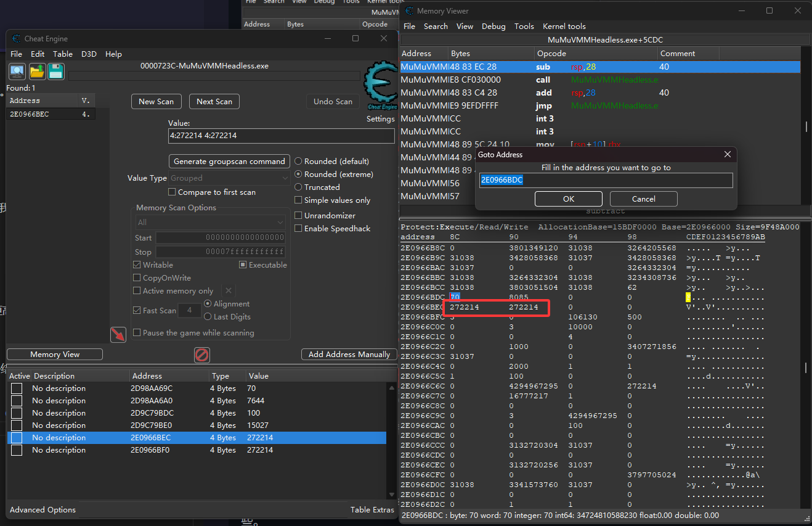Check the Simple values only option
812x526 pixels.
tap(298, 200)
